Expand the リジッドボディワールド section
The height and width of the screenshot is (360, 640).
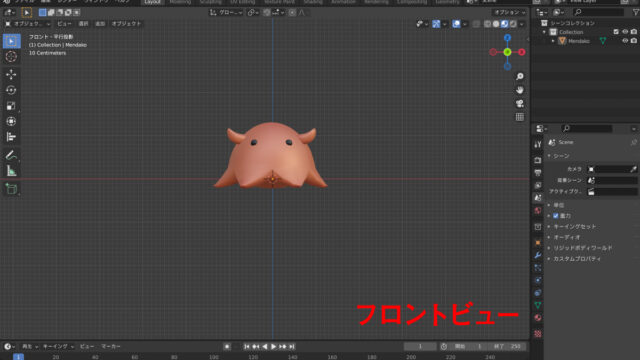582,248
